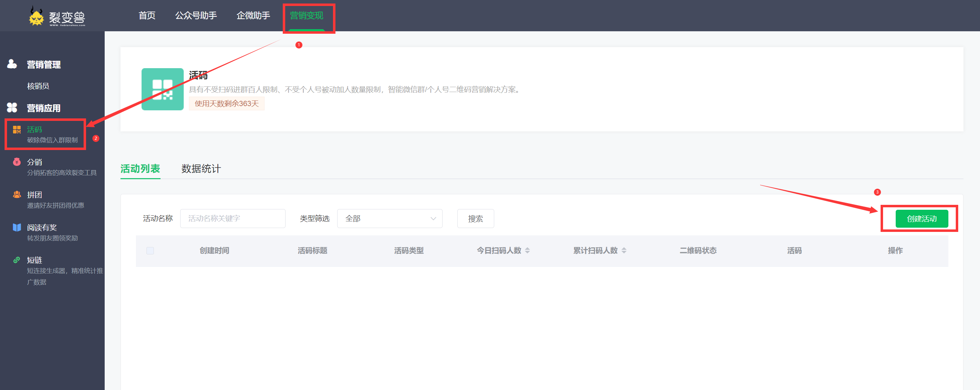Sort by 今日扫码人数 using its arrows
The width and height of the screenshot is (980, 390).
click(528, 251)
